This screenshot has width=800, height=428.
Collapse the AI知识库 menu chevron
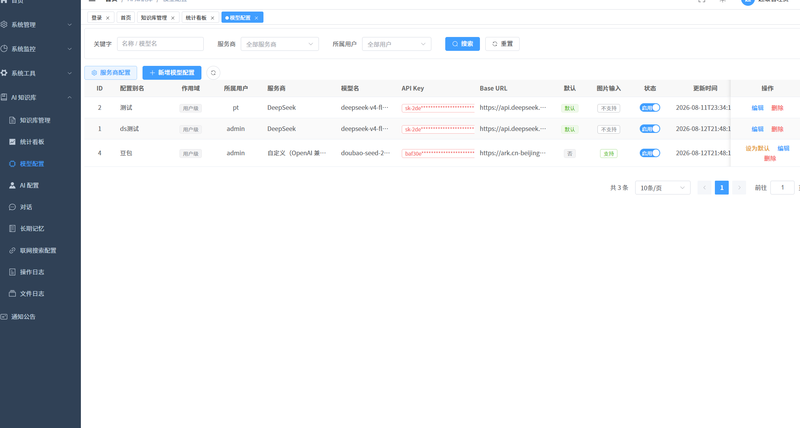[x=70, y=97]
